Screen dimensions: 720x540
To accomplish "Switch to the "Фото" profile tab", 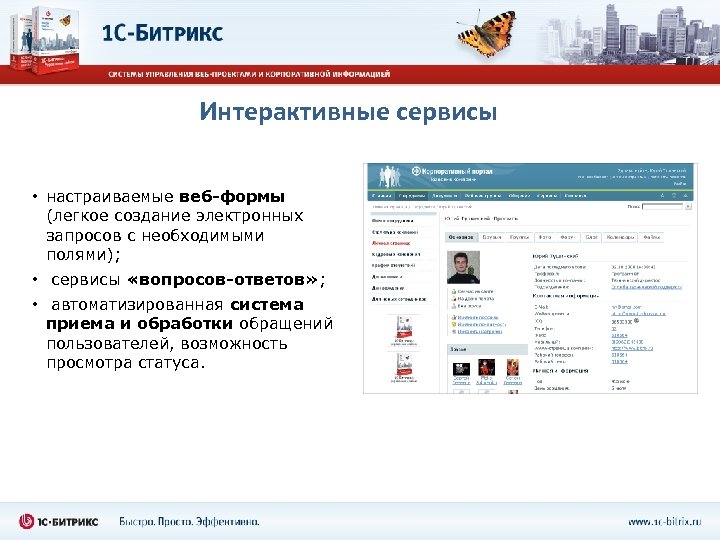I will [x=545, y=237].
